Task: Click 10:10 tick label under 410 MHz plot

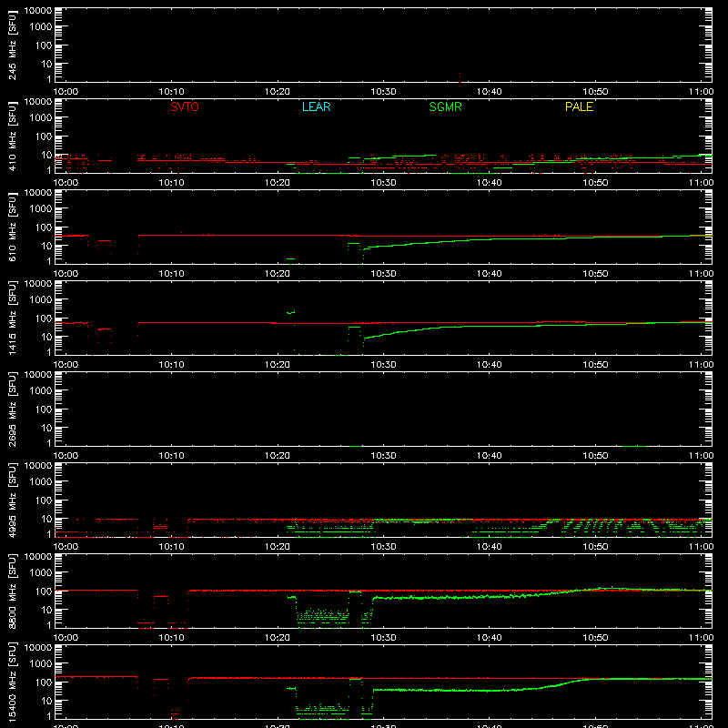Action: point(172,183)
